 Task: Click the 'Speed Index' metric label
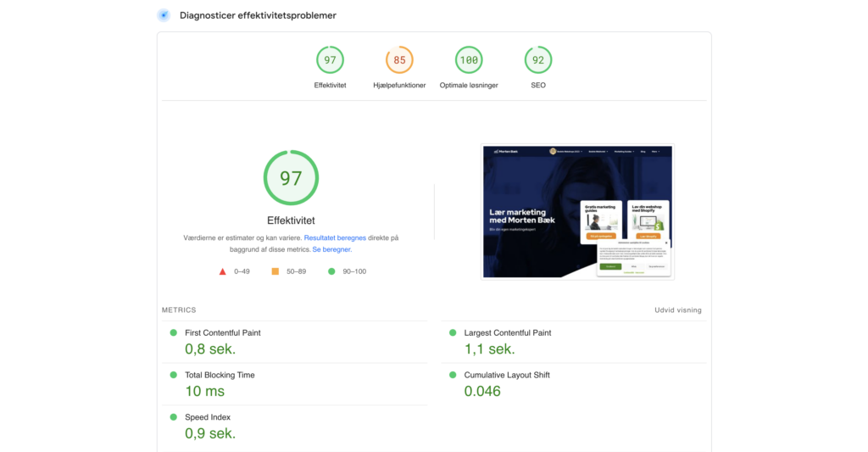208,417
